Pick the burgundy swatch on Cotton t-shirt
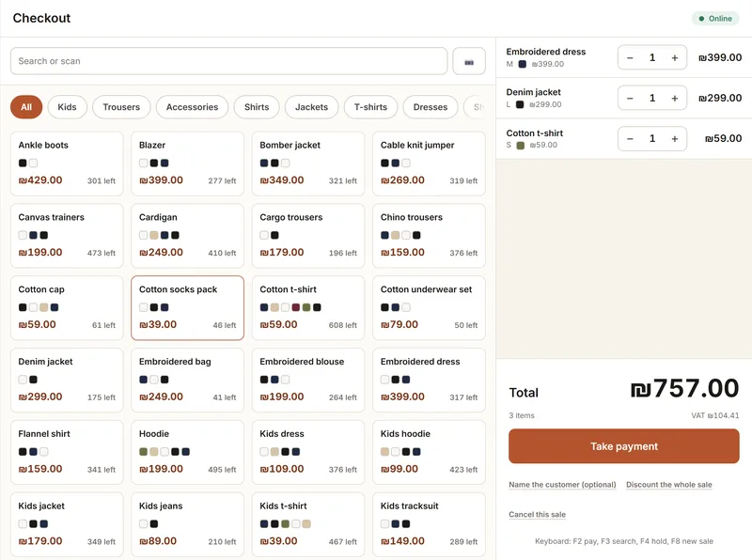Screen dimensions: 752x560 (296, 307)
